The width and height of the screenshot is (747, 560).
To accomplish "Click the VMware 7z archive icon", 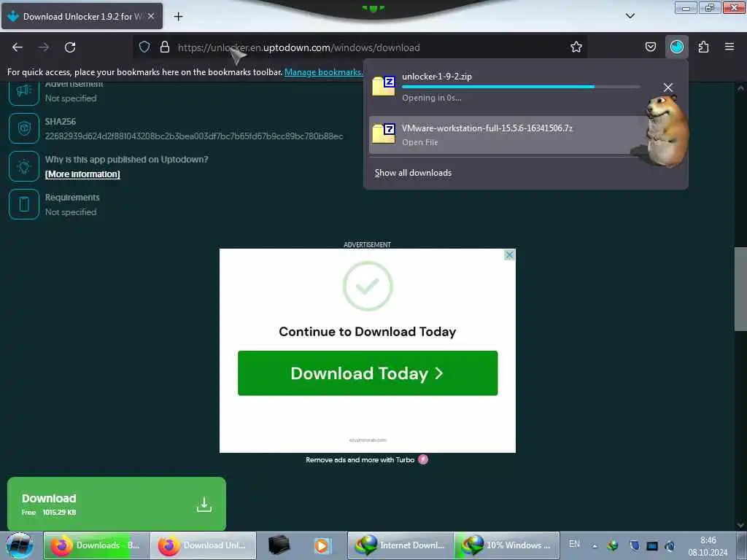I will coord(384,134).
